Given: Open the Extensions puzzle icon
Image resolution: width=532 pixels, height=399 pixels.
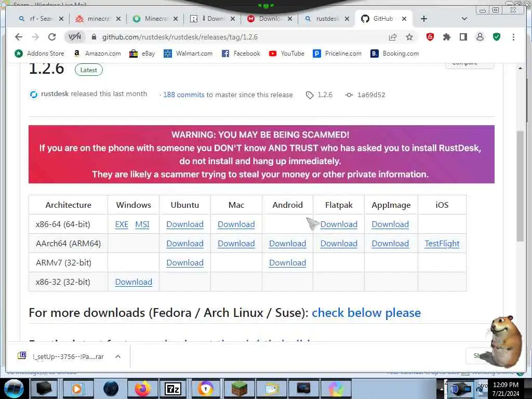Looking at the screenshot, I should [446, 37].
